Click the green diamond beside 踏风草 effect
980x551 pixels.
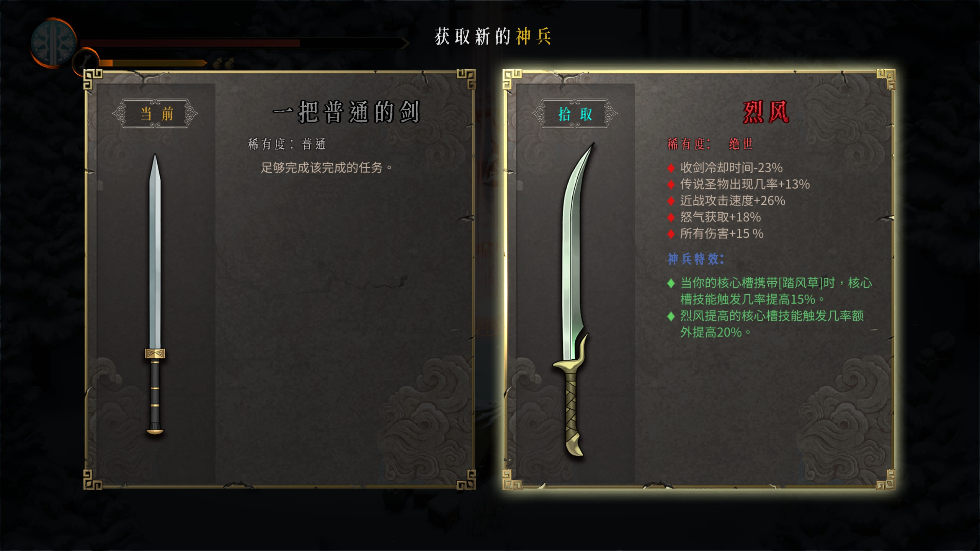pos(671,284)
